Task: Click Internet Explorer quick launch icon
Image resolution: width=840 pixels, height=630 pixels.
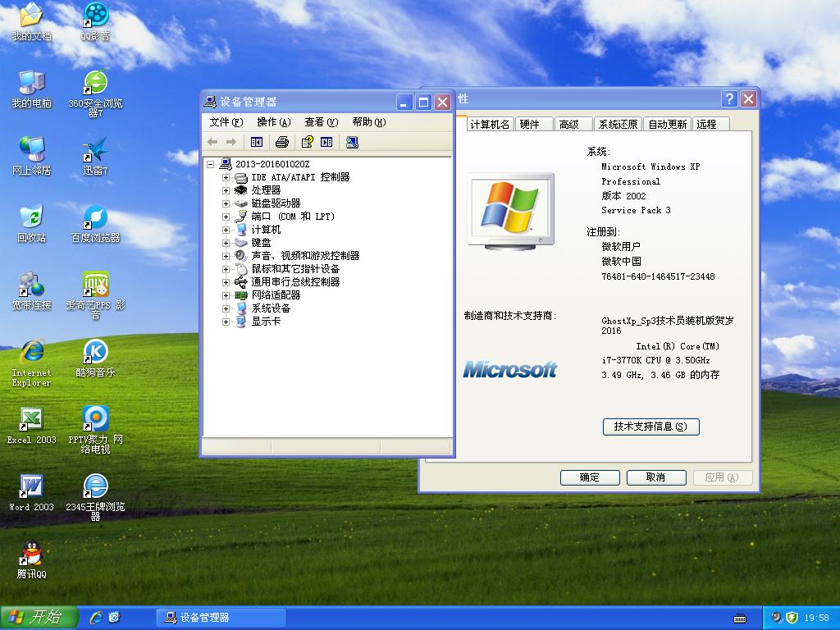Action: (x=97, y=618)
